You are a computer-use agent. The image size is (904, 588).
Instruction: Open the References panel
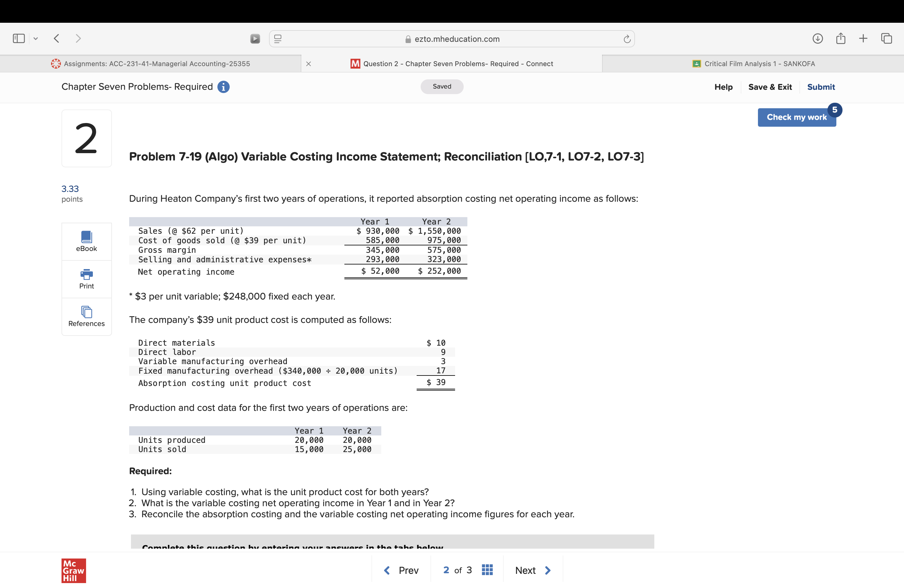(x=86, y=316)
